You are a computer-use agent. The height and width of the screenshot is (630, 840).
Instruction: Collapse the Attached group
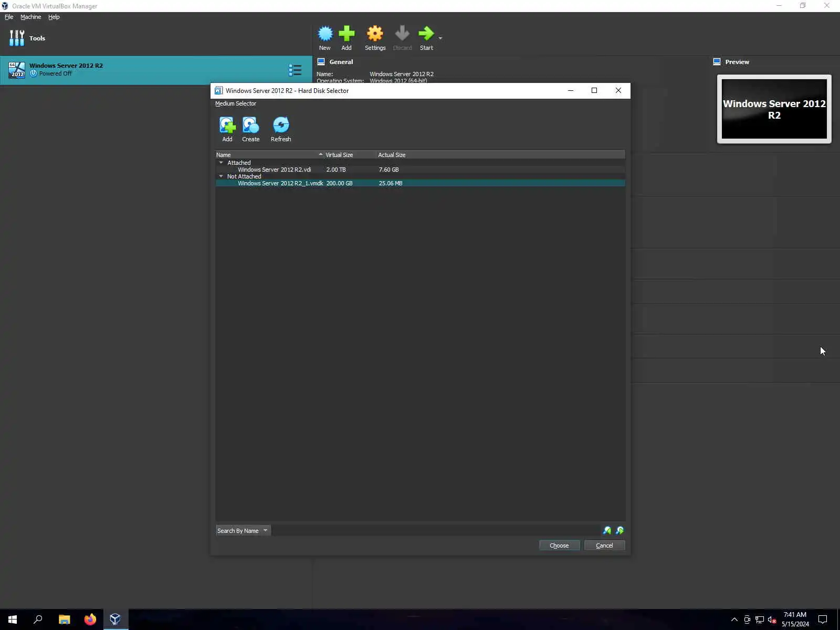tap(221, 163)
